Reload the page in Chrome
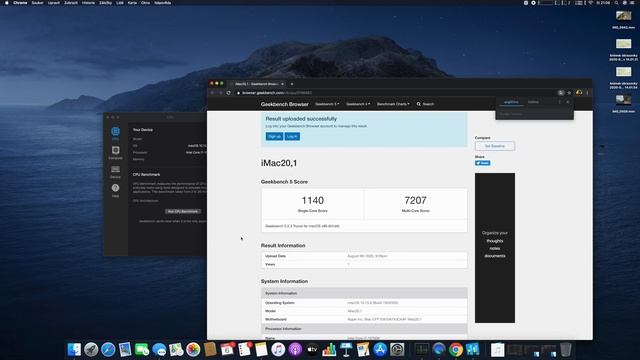 (229, 93)
